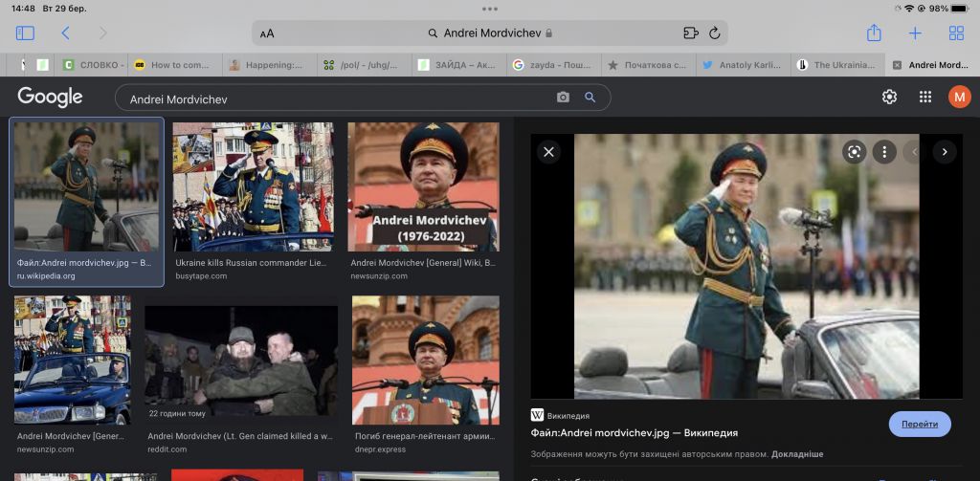Switch to the How to com... tab
Viewport: 980px width, 481px height.
[176, 65]
